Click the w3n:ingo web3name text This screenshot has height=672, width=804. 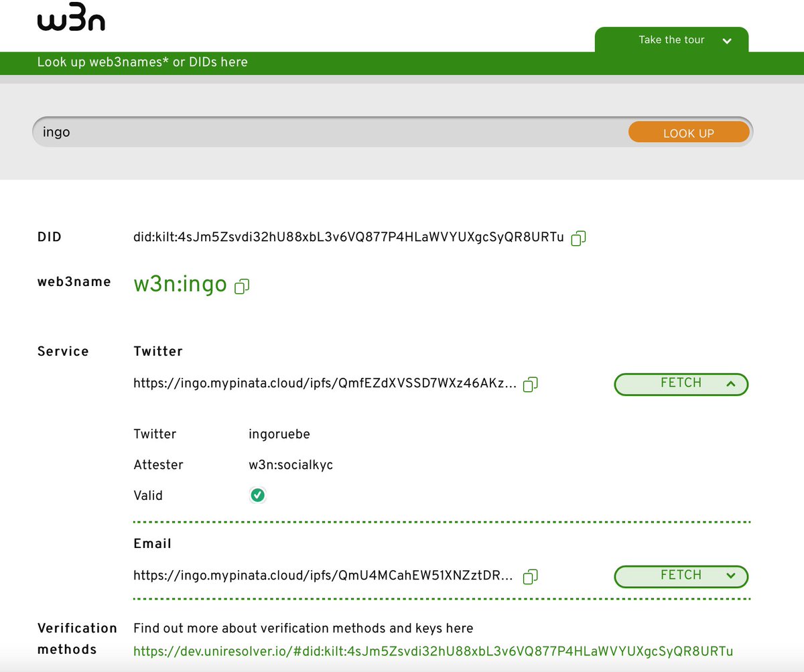[x=180, y=284]
